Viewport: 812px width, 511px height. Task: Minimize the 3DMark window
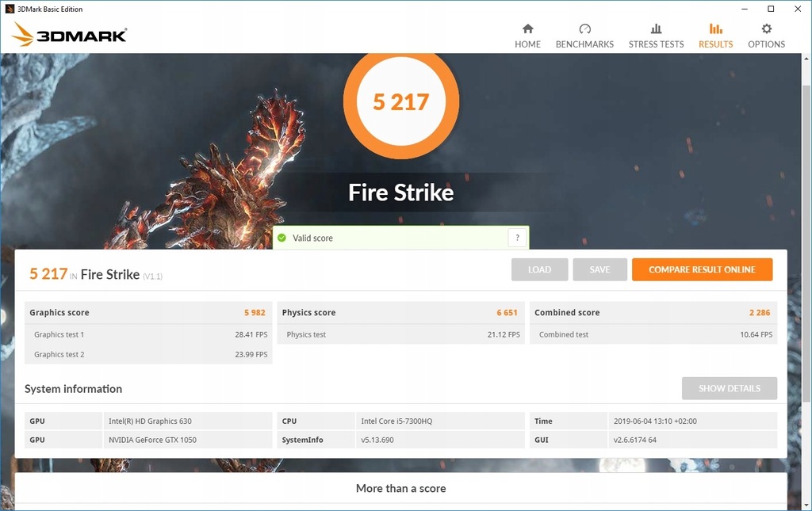[x=744, y=9]
